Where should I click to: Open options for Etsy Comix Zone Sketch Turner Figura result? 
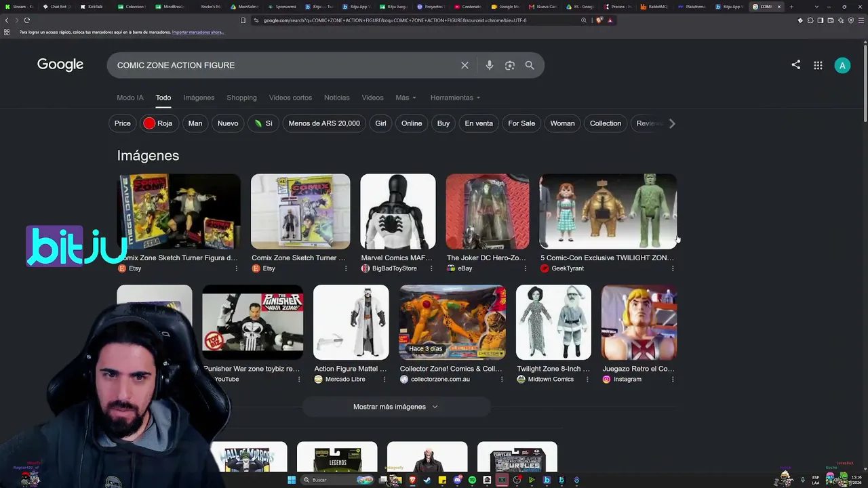tap(237, 268)
